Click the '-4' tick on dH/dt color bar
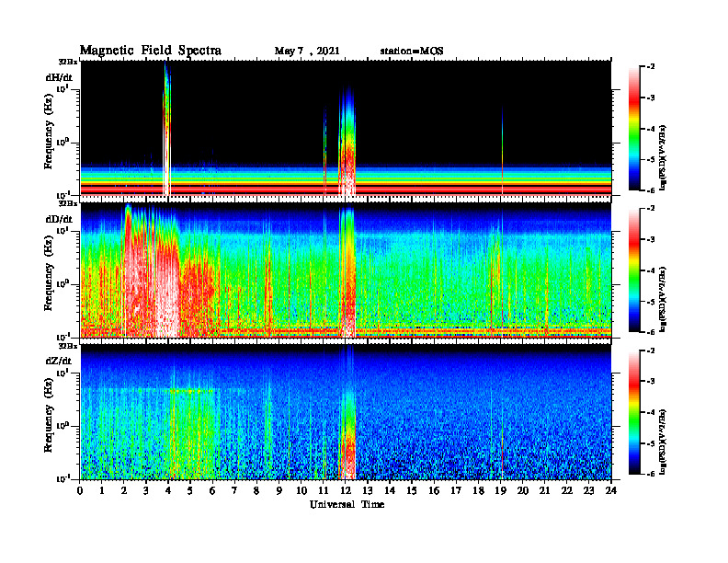This screenshot has height=563, width=728. click(x=650, y=129)
